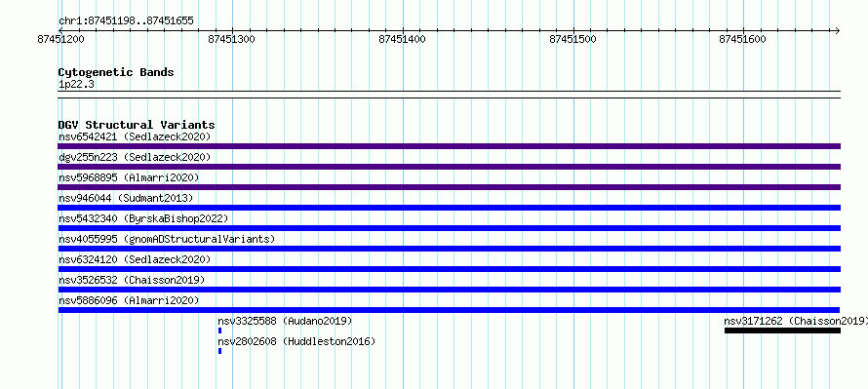Select the dgv255n223 (Sedlazeck2020) variant label

pos(135,157)
